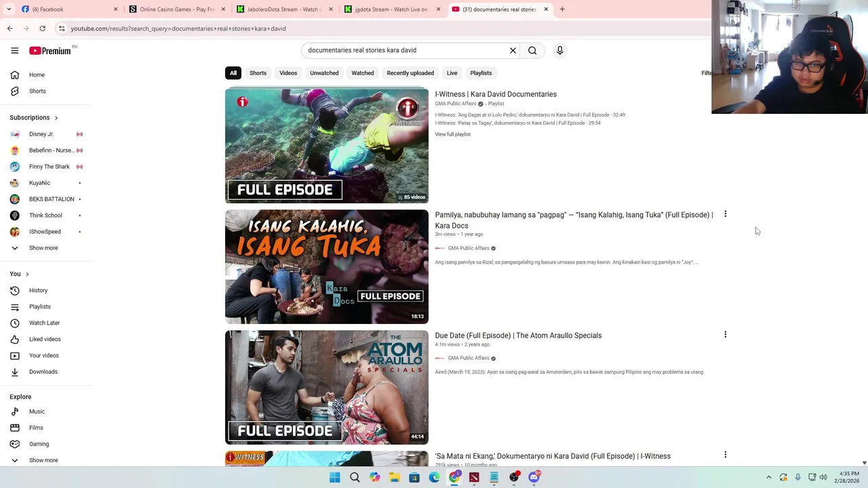This screenshot has height=488, width=868.
Task: Open the Discord icon in the taskbar
Action: pos(534,477)
